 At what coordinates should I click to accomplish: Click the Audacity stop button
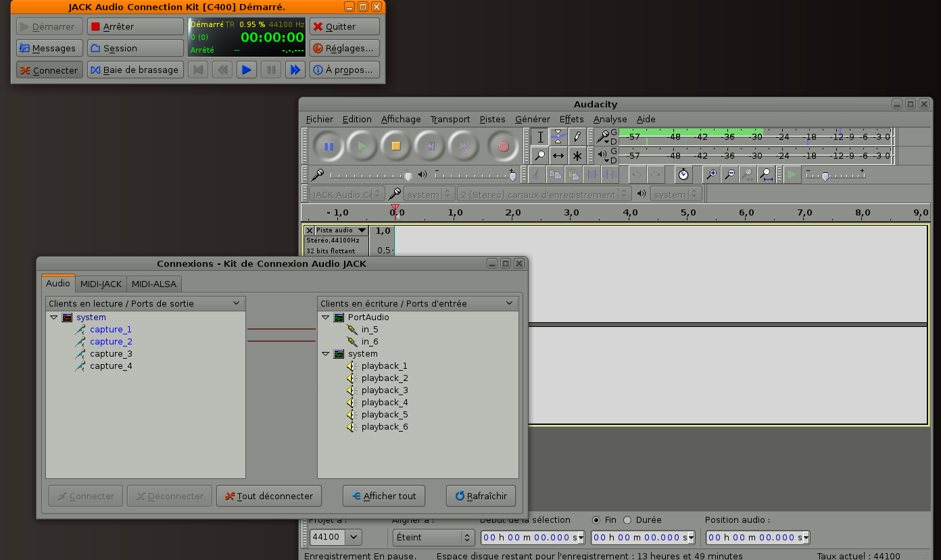click(x=396, y=146)
